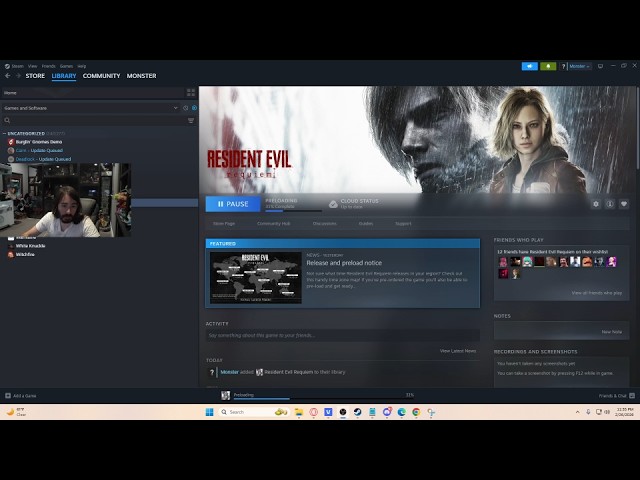Screen dimensions: 640x480
Task: Click View Latest News link
Action: pos(458,351)
